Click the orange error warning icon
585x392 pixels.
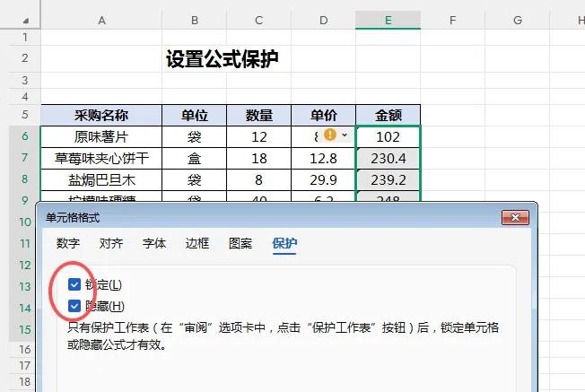coord(330,135)
